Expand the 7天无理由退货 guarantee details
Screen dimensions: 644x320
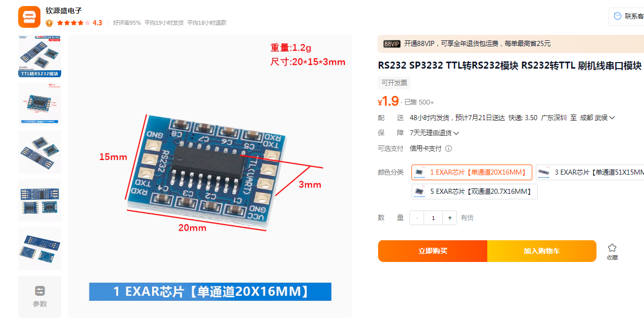click(x=434, y=133)
